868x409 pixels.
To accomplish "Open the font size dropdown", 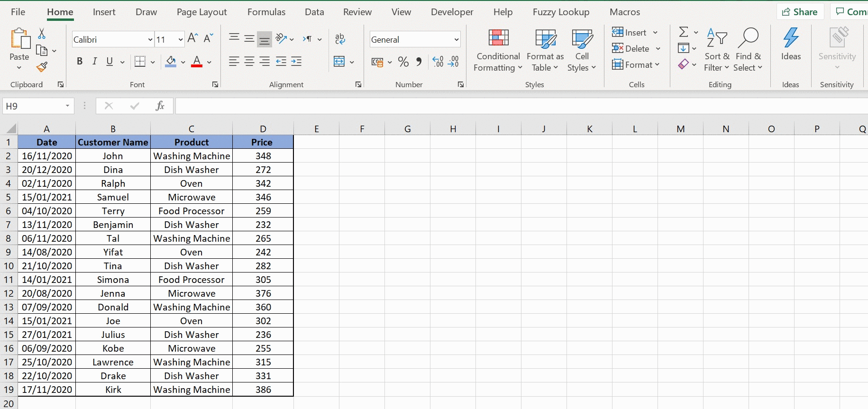I will [181, 40].
